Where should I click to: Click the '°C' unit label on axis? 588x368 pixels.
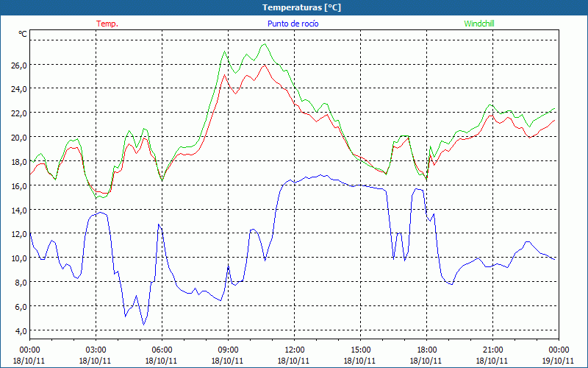click(x=23, y=34)
